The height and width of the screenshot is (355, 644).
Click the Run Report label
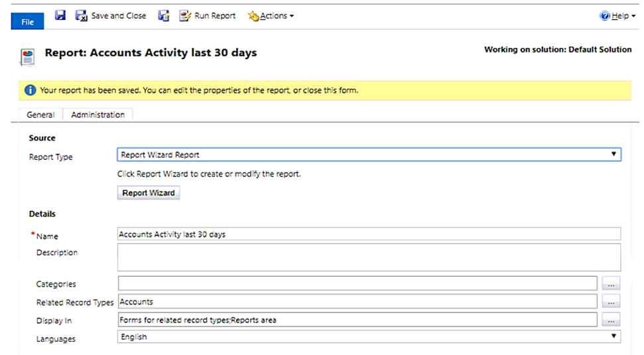[215, 16]
